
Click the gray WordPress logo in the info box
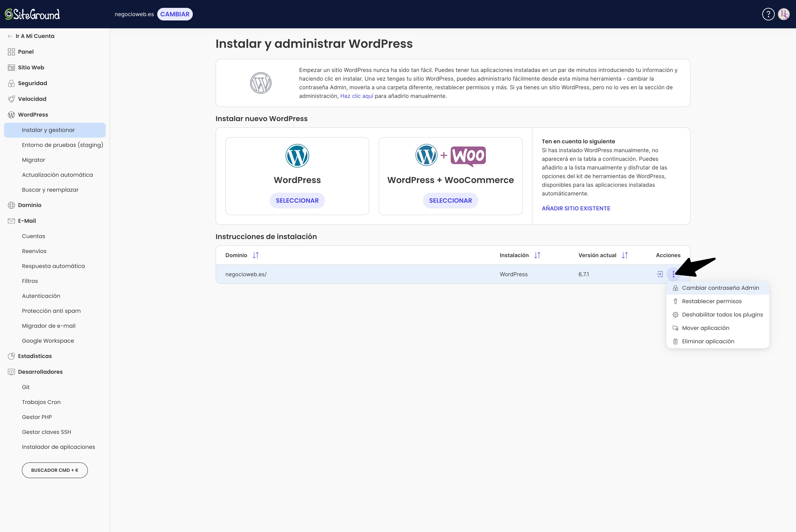260,83
